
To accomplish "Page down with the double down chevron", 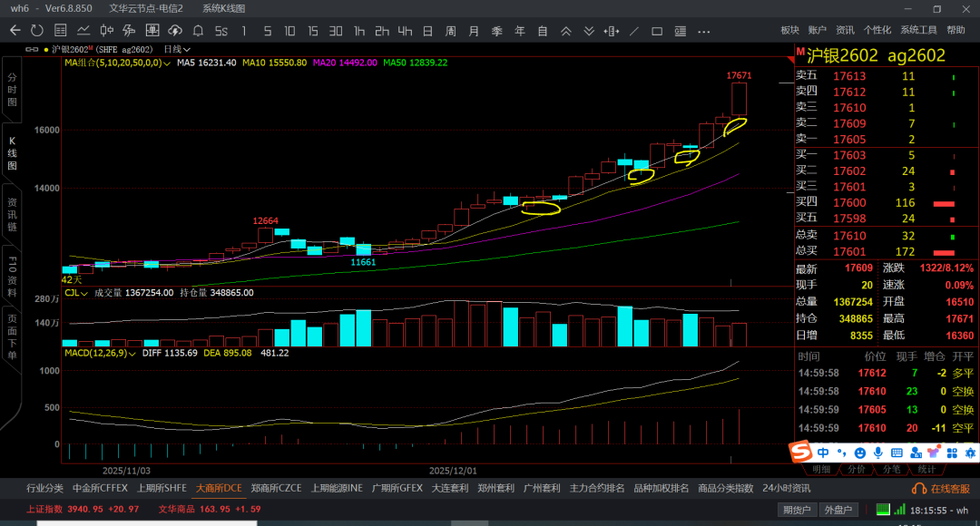I will pos(589,31).
